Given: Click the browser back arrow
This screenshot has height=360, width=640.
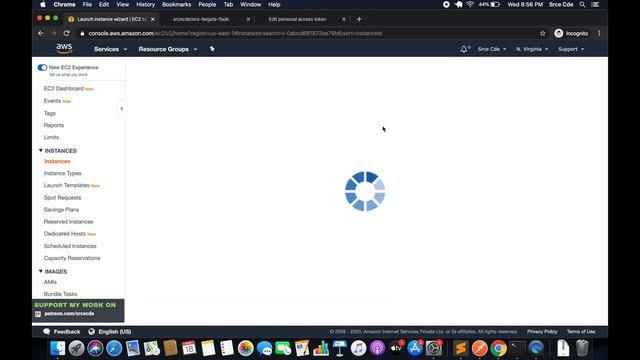Looking at the screenshot, I should [41, 33].
